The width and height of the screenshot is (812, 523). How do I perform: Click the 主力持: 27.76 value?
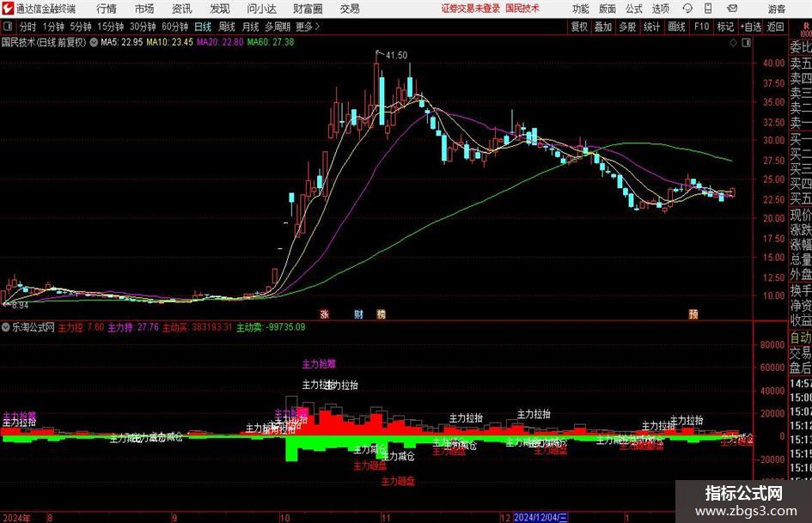pos(133,327)
